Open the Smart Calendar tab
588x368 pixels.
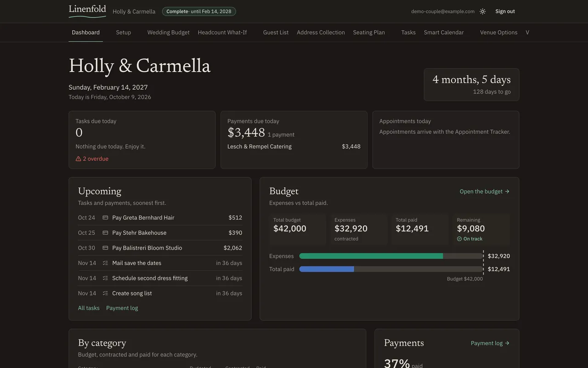pyautogui.click(x=444, y=32)
